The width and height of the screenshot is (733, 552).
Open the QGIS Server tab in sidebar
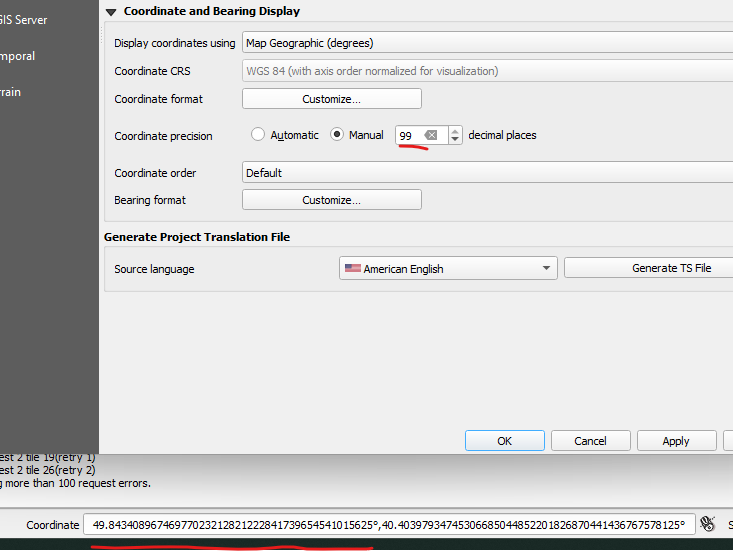[x=23, y=20]
